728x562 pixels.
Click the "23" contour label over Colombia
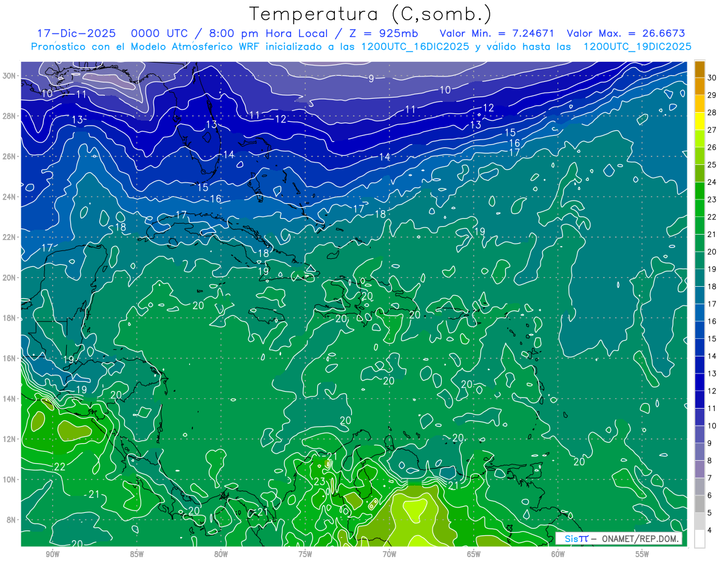point(320,481)
